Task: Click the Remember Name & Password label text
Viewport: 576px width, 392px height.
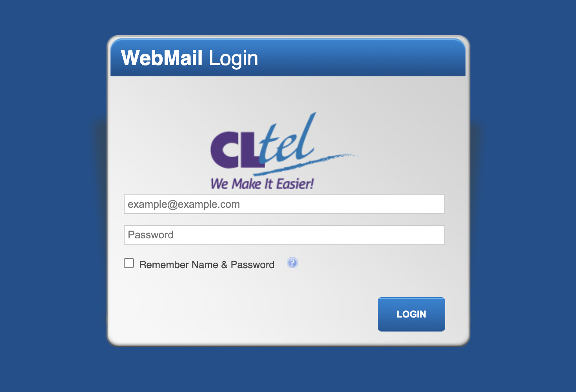Action: click(207, 265)
